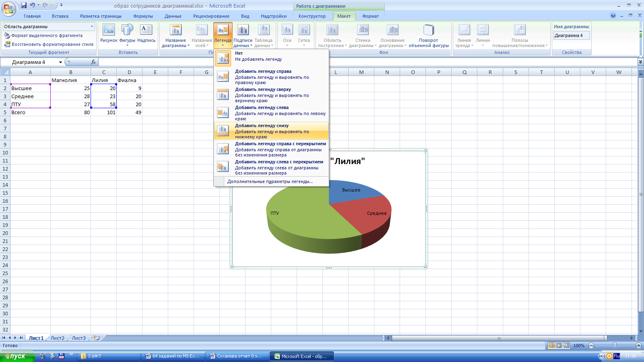Viewport: 644px width, 362px height.
Task: Click the 100% zoom level
Action: [x=579, y=346]
